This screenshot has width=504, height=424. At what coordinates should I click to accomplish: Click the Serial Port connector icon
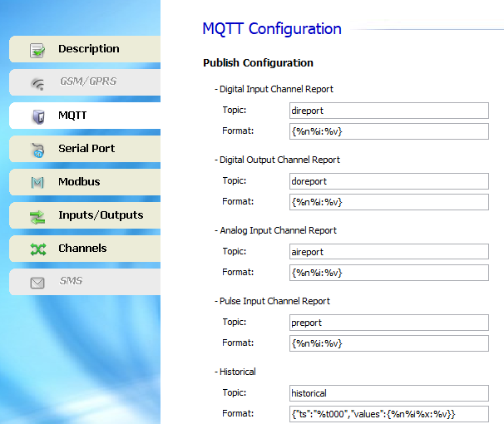[37, 150]
